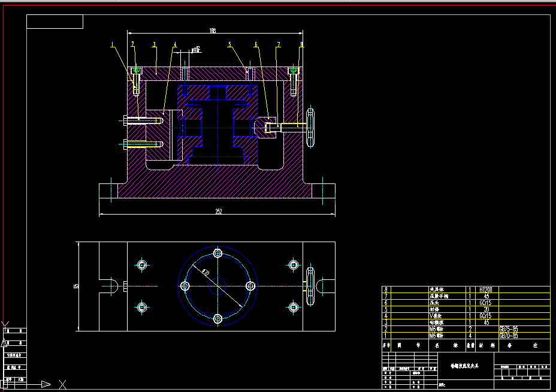Select balloon number 6 callout label

(x=256, y=45)
